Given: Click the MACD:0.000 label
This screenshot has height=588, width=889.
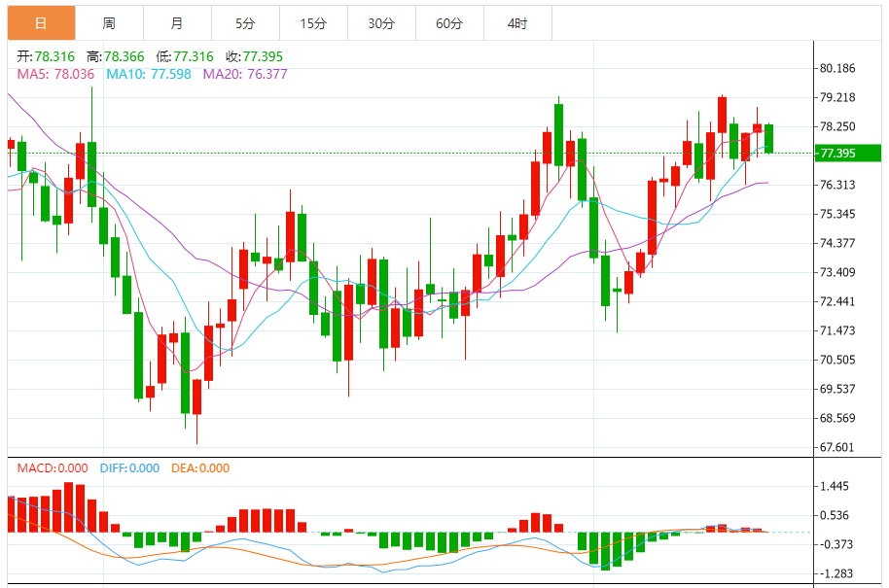Looking at the screenshot, I should [53, 468].
